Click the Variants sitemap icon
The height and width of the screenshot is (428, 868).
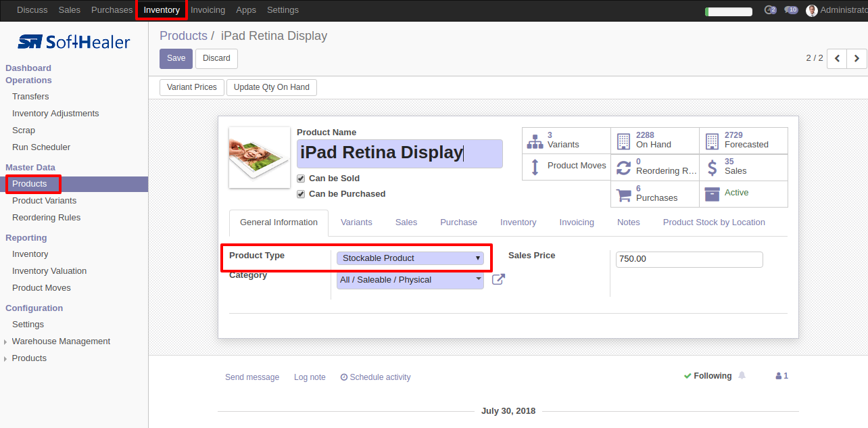535,141
